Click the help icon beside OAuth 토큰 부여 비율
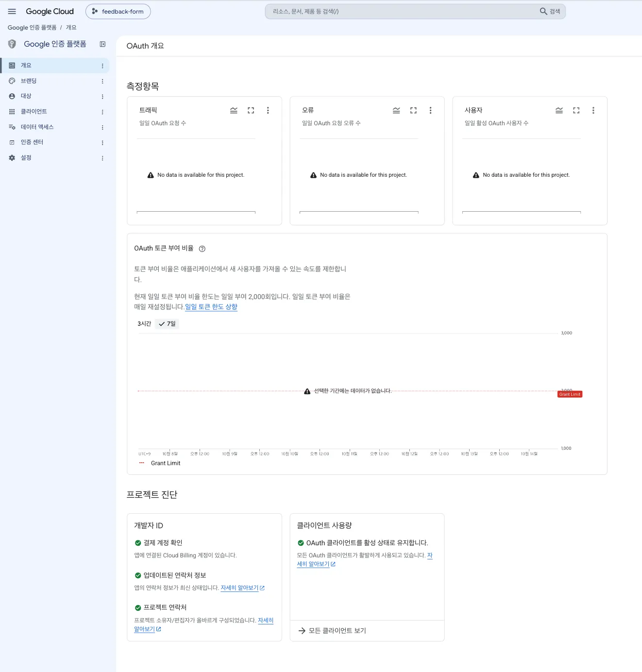Image resolution: width=642 pixels, height=672 pixels. 202,249
